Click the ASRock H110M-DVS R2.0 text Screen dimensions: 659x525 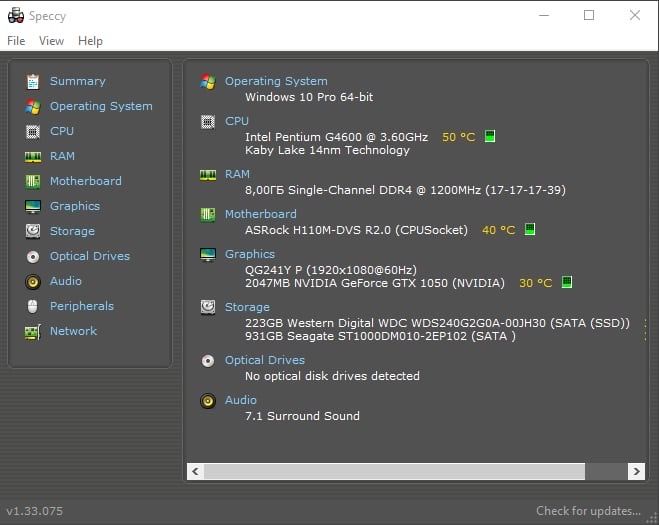pyautogui.click(x=356, y=230)
